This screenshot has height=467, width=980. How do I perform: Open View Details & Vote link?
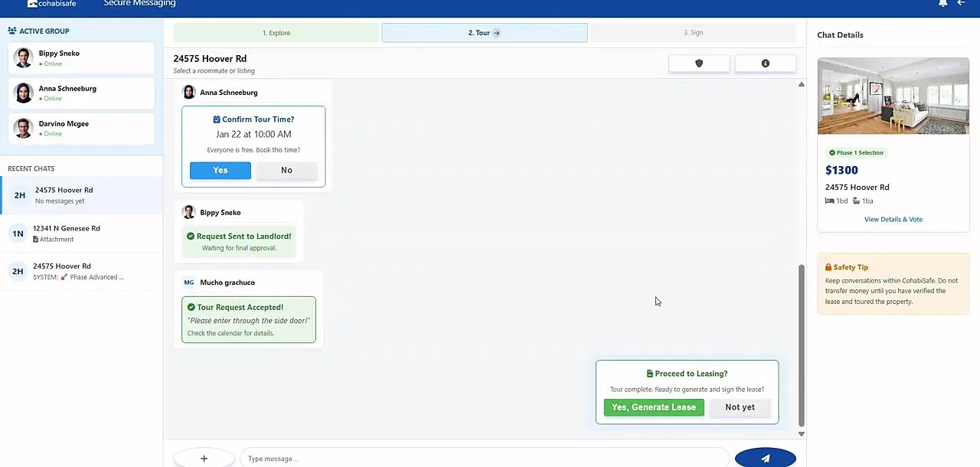[893, 219]
